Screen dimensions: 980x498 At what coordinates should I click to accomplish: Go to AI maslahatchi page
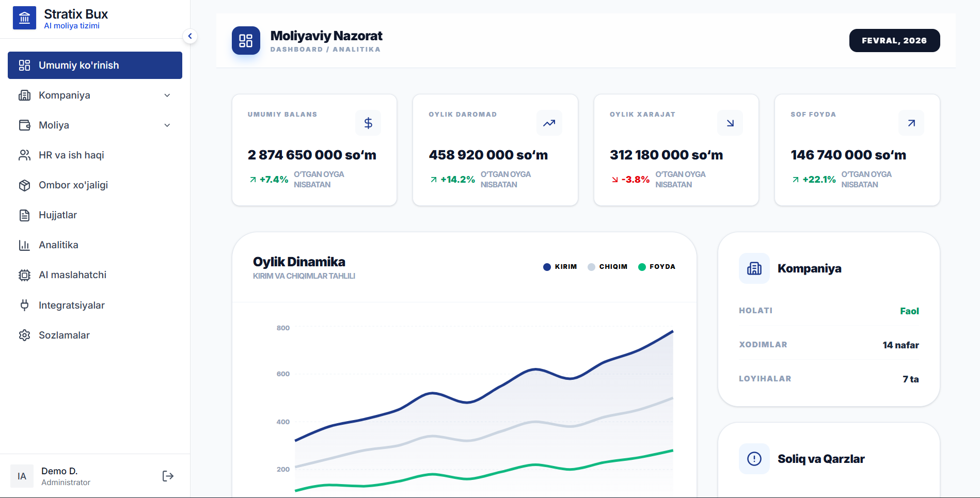72,275
